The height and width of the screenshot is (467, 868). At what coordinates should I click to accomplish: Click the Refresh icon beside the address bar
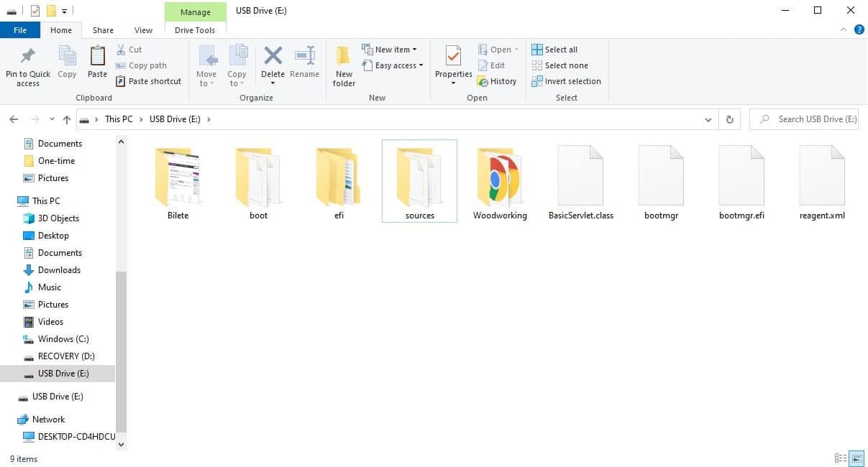(729, 119)
